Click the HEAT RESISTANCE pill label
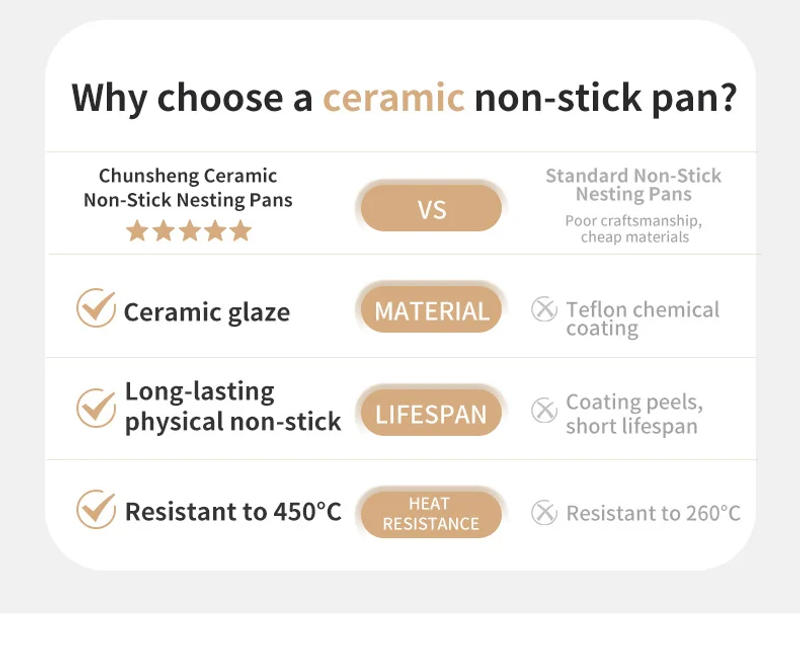800x664 pixels. (x=431, y=513)
